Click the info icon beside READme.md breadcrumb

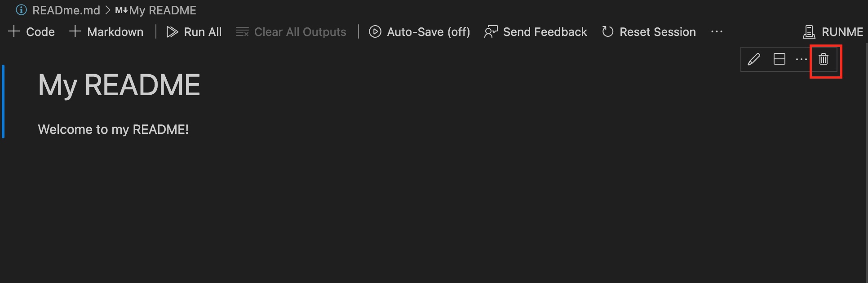[x=21, y=10]
